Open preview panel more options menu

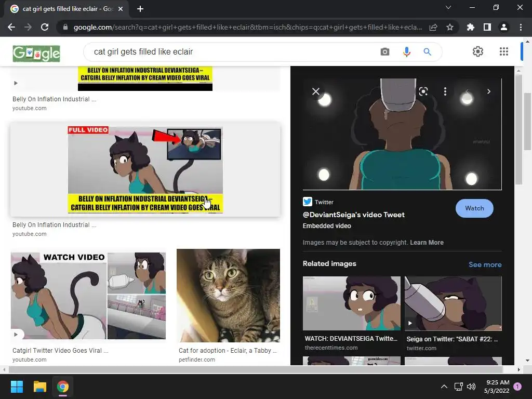click(x=445, y=91)
